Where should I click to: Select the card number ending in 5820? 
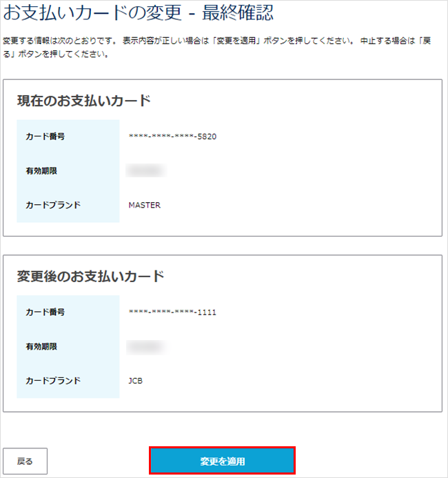(x=172, y=137)
